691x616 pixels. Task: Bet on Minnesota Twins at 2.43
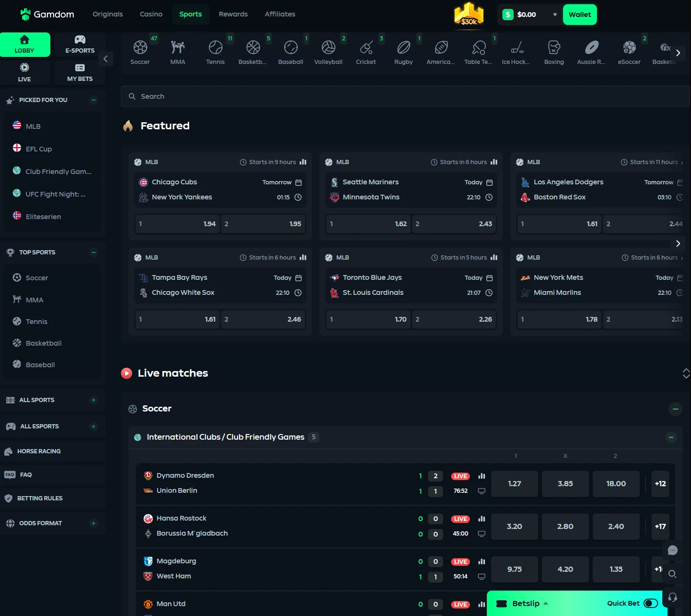pos(453,224)
